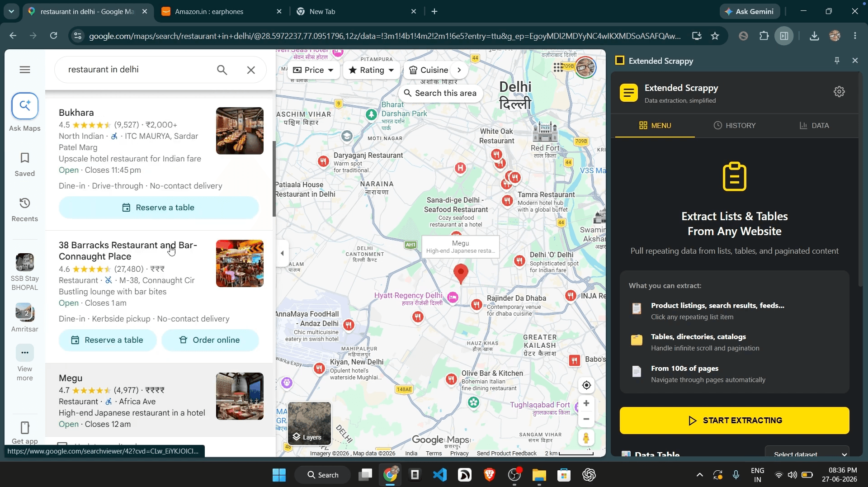Click the address bar URL
The width and height of the screenshot is (868, 487).
point(385,36)
